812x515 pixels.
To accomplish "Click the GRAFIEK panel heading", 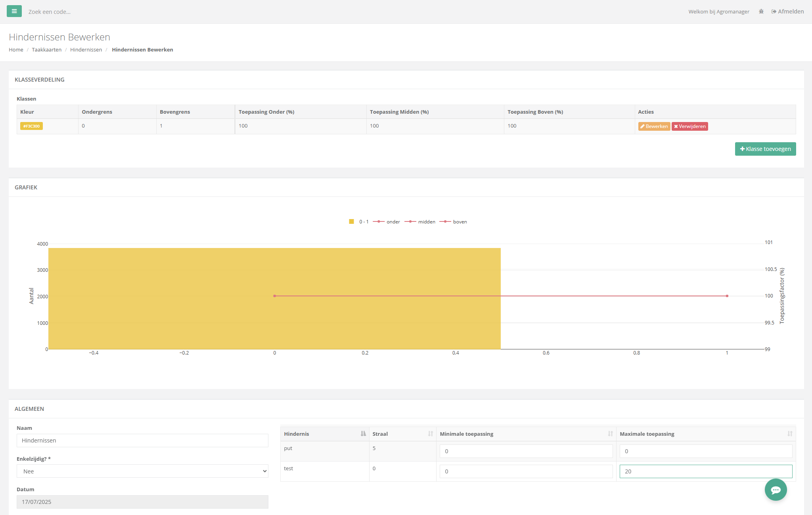I will click(26, 187).
